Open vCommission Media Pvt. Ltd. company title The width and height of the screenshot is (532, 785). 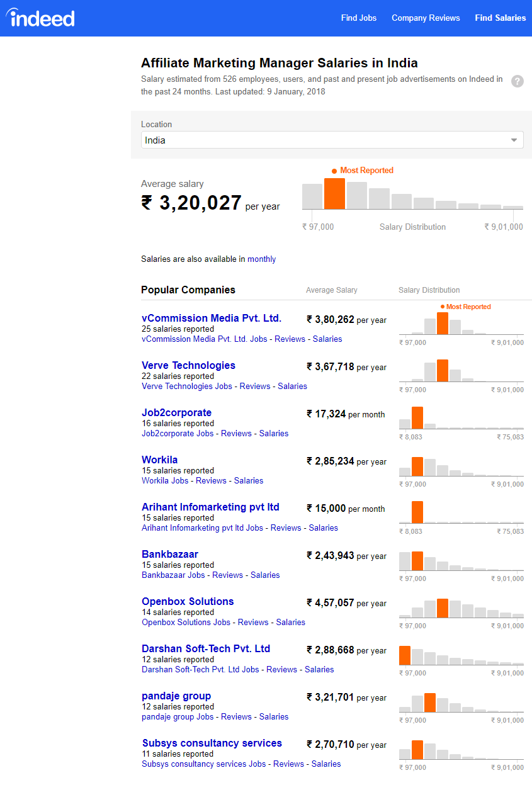pos(212,318)
